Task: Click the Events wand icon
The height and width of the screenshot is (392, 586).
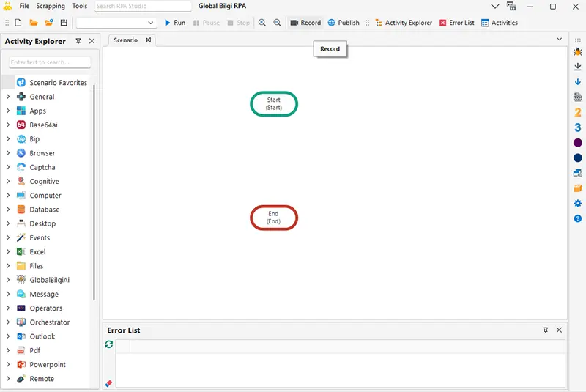Action: pyautogui.click(x=21, y=237)
